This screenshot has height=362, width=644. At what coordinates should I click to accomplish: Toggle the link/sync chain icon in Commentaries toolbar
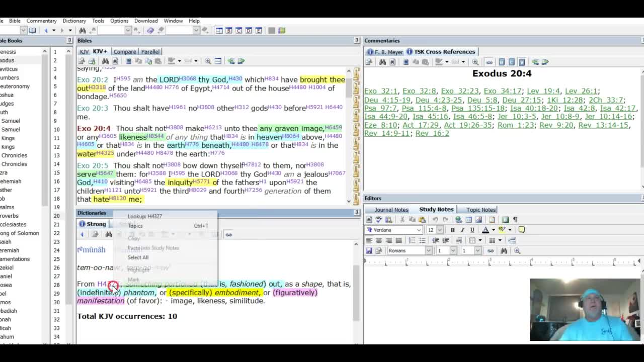point(489,62)
